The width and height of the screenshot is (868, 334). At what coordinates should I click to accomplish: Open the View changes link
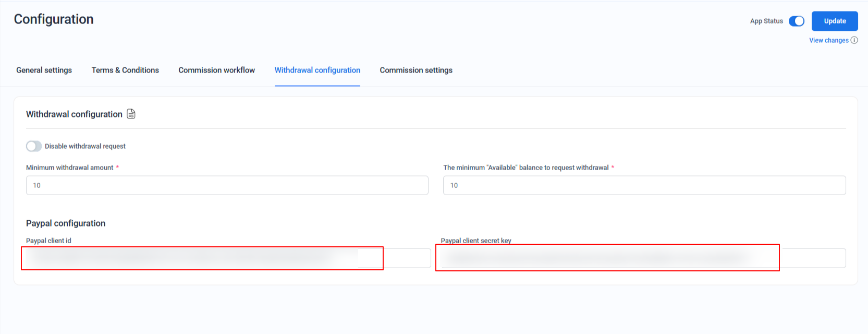(x=828, y=40)
